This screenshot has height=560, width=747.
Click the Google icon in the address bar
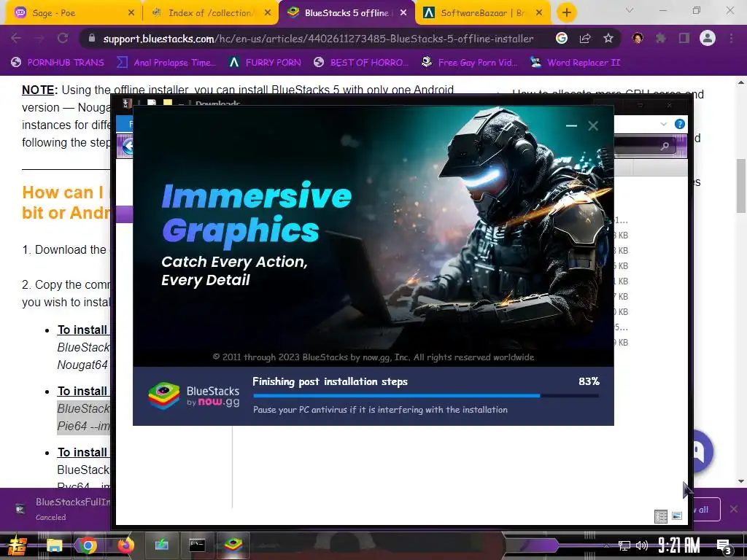pos(562,39)
